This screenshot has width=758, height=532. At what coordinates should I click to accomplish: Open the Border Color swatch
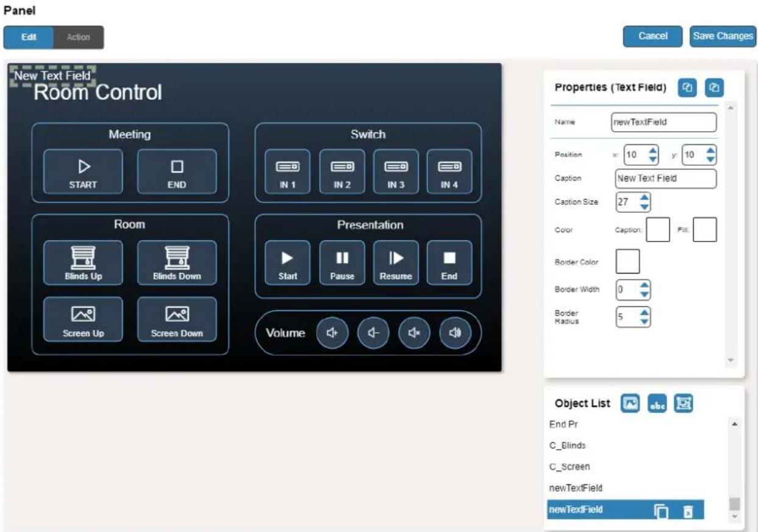pyautogui.click(x=628, y=261)
